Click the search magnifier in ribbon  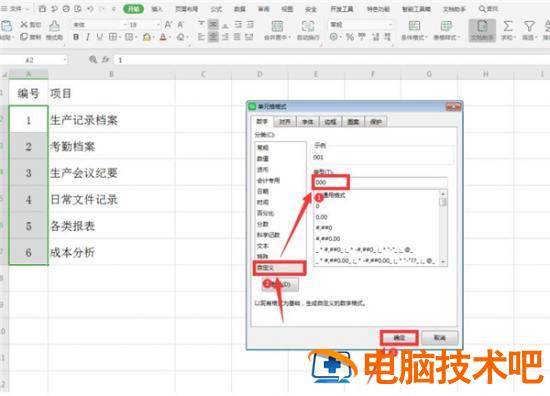click(482, 9)
